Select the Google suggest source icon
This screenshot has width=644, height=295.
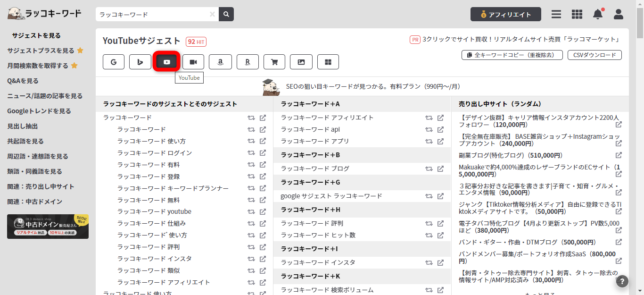114,62
